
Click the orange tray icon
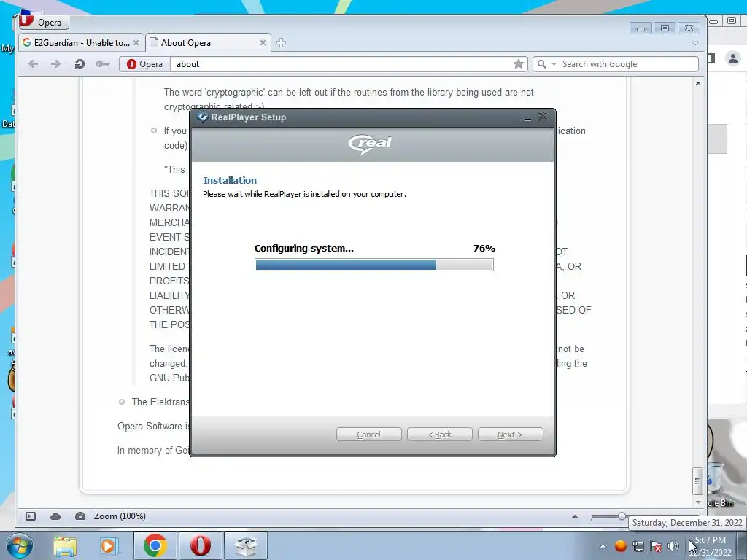[620, 545]
